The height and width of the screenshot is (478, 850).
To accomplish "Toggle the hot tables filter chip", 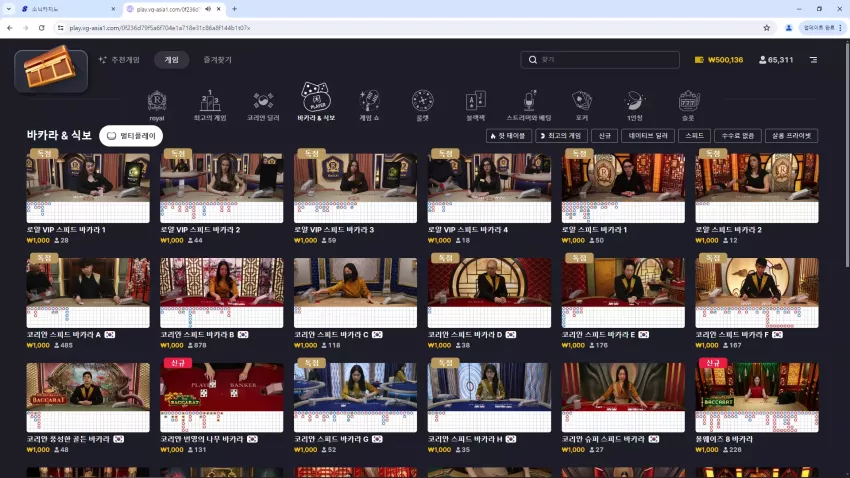I will [508, 135].
